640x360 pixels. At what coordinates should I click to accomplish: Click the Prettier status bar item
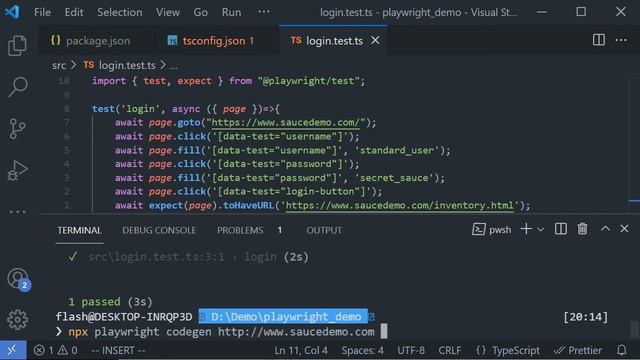[x=577, y=350]
